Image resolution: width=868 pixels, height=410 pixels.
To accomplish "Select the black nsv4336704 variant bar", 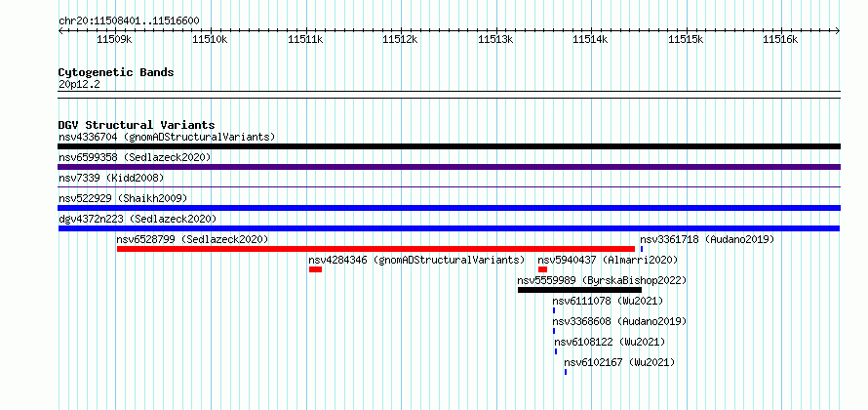I will pyautogui.click(x=449, y=146).
